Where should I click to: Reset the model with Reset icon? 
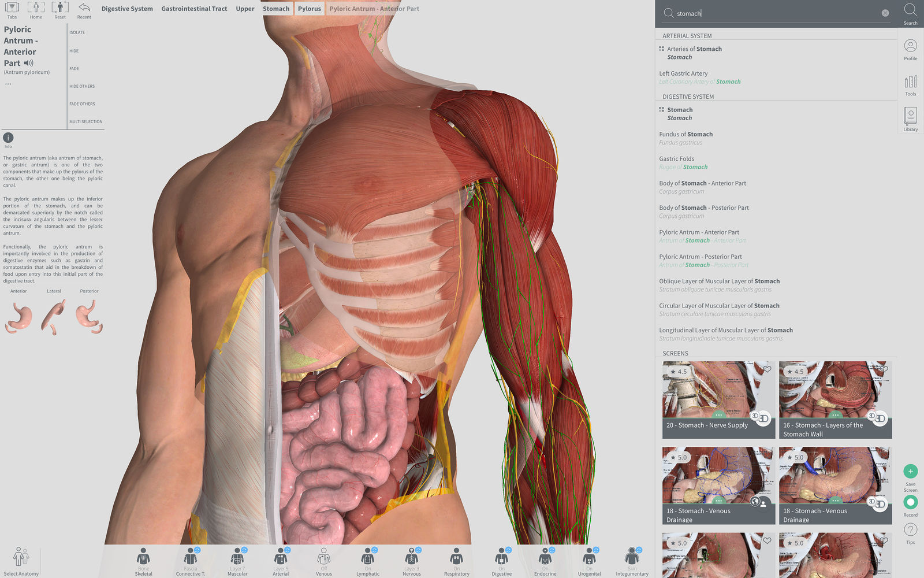[60, 9]
